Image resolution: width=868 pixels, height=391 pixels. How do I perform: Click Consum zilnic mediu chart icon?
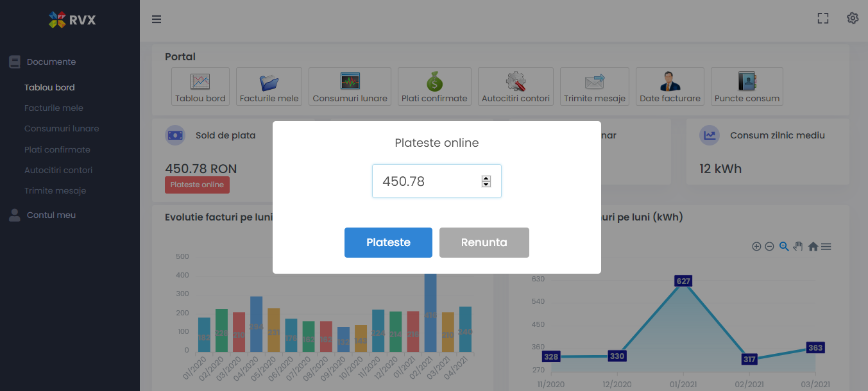pyautogui.click(x=710, y=135)
